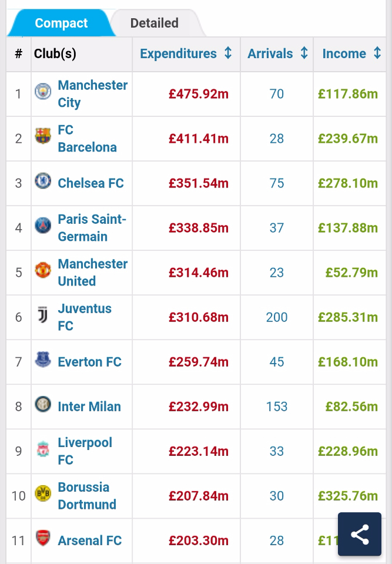The image size is (392, 564).
Task: Click the Inter Milan crest icon
Action: click(43, 405)
